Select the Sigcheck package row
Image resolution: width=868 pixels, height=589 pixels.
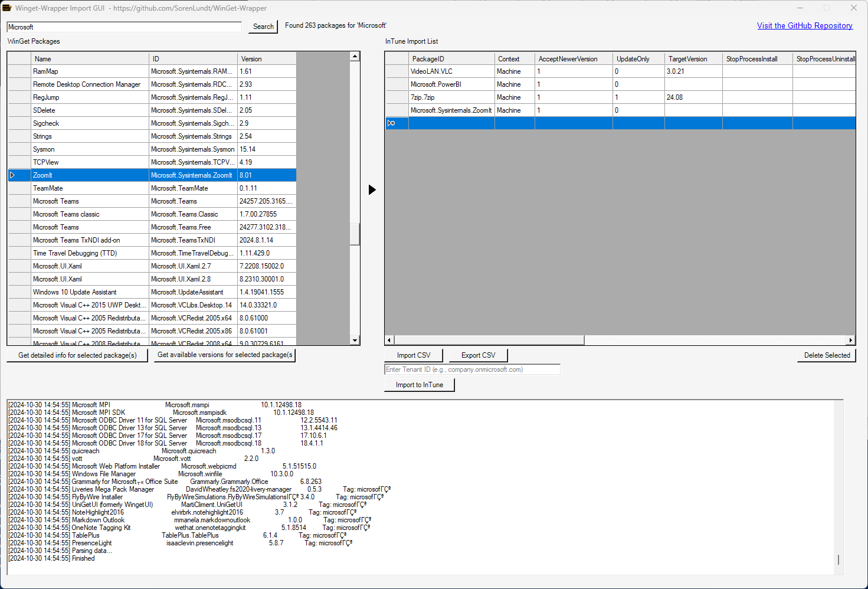coord(152,123)
